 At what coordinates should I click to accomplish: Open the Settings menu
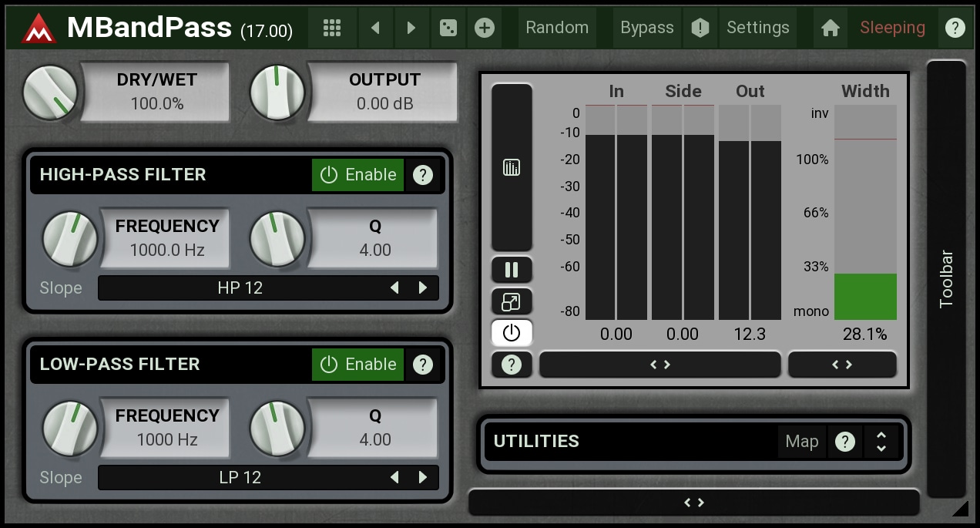point(757,28)
